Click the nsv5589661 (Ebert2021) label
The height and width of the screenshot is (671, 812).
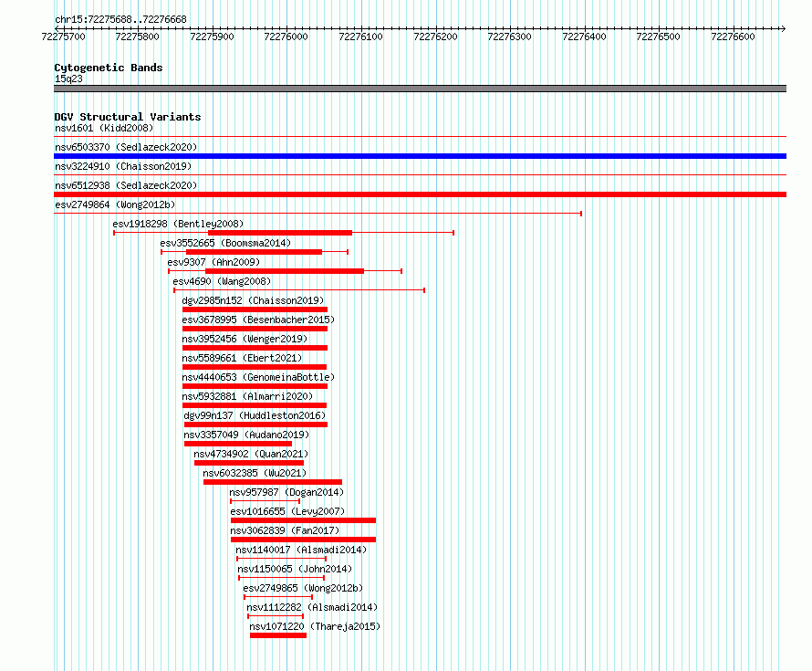(x=242, y=358)
